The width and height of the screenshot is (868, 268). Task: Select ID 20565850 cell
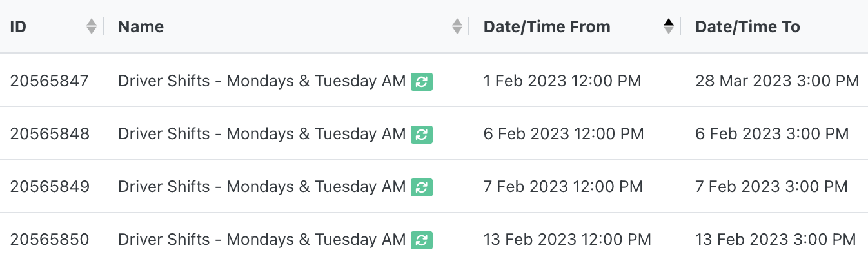(50, 240)
